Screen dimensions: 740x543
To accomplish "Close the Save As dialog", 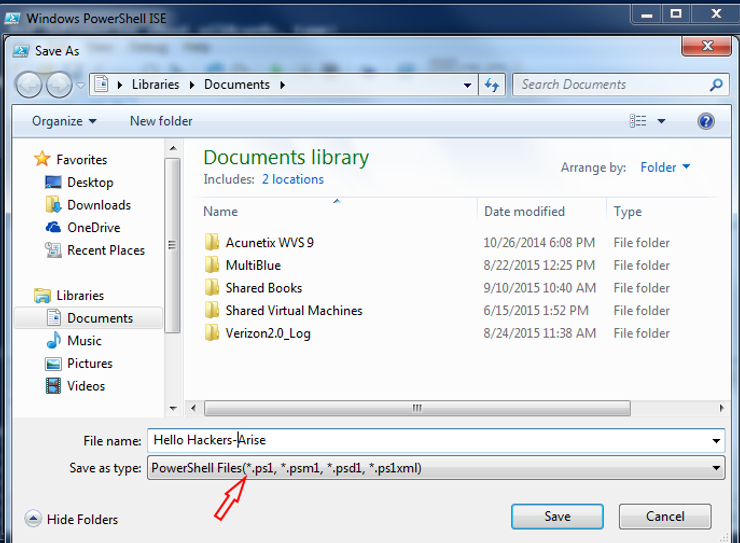I will (706, 46).
